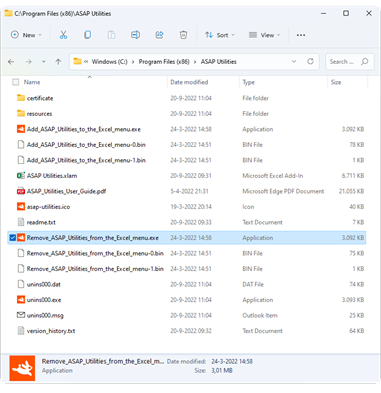
Task: Click the Outlook Item type cell
Action: pyautogui.click(x=260, y=315)
